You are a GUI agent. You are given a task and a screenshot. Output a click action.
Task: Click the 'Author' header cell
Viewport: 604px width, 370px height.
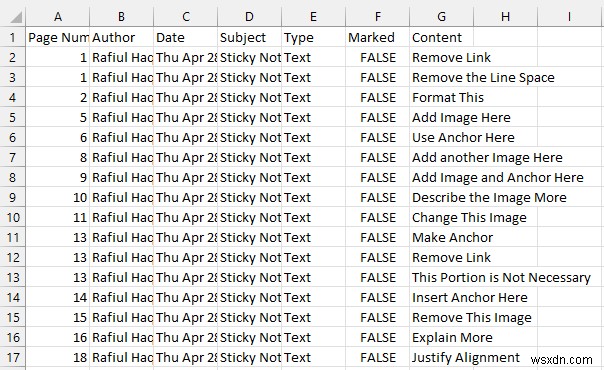pos(121,37)
